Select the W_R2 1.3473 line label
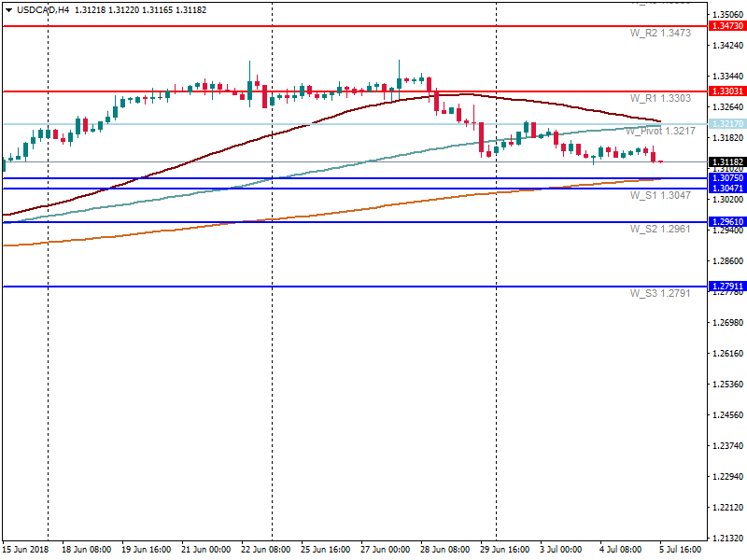Viewport: 747px width, 560px height. (659, 33)
